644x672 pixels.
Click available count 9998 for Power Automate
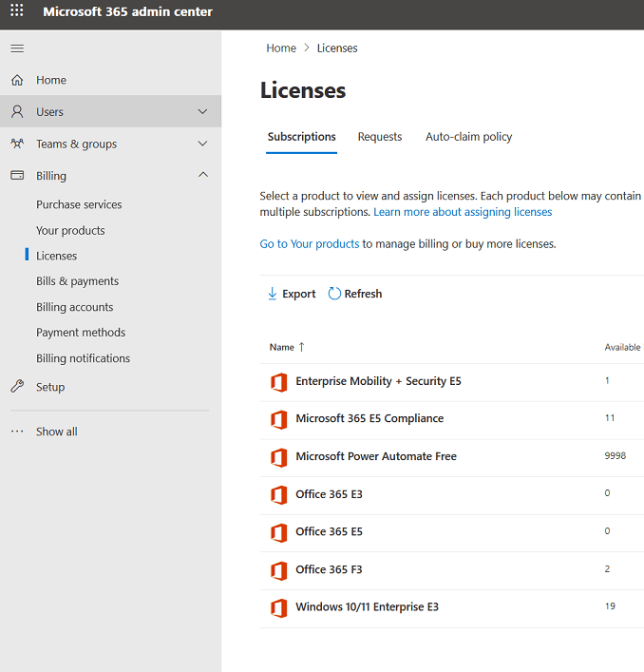[615, 455]
